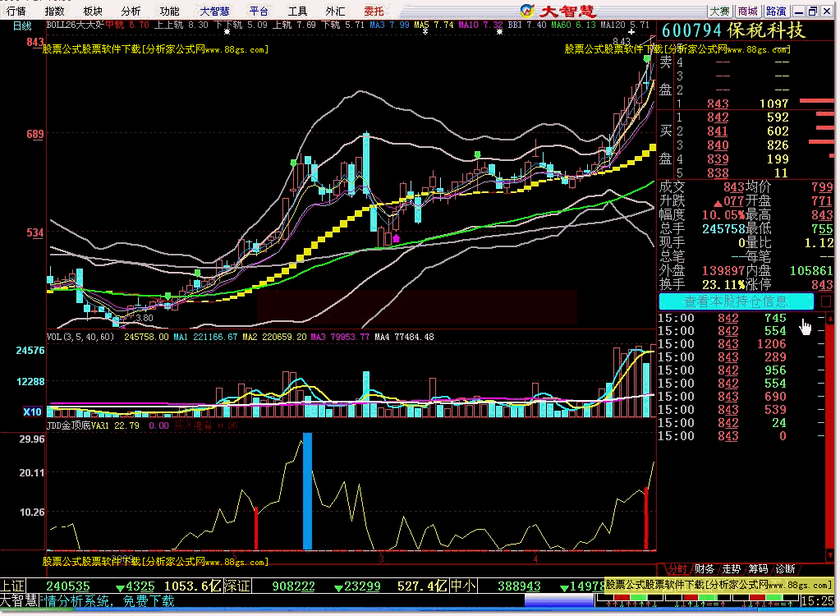
Task: Click buy 1 price 842
Action: pos(718,117)
